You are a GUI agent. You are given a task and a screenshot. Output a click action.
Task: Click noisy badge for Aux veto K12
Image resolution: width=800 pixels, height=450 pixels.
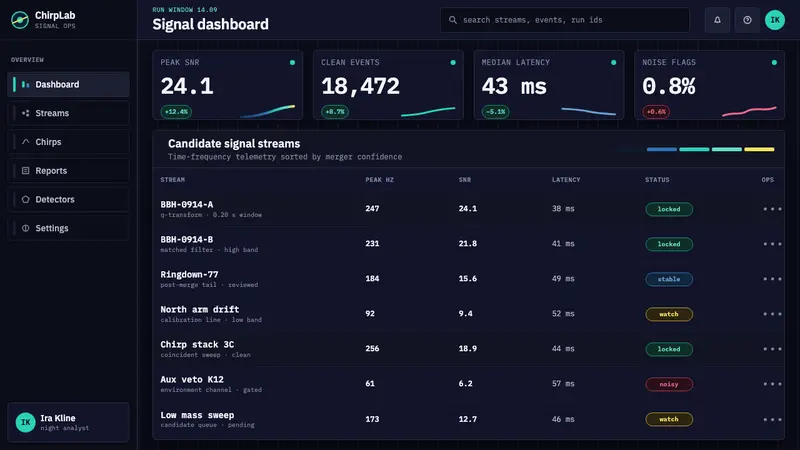[x=669, y=384]
